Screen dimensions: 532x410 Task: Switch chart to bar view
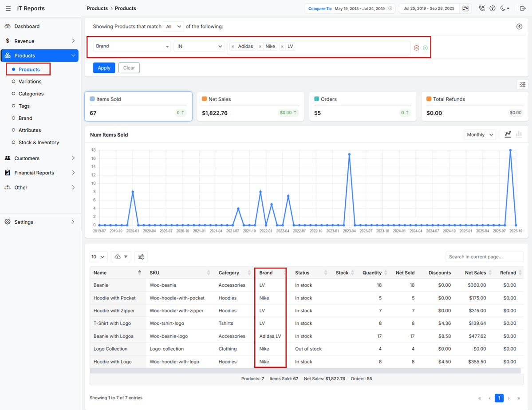[x=519, y=134]
